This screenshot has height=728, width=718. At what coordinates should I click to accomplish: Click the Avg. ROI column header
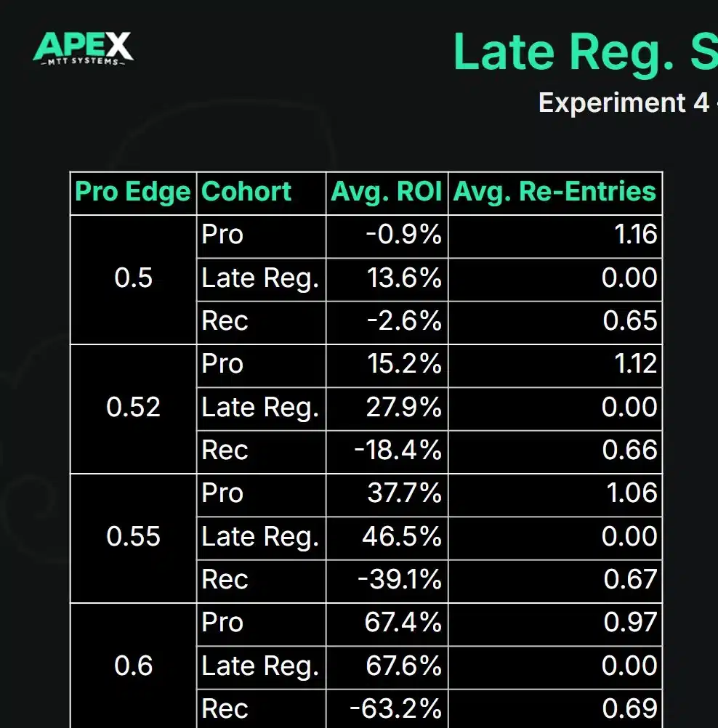pyautogui.click(x=386, y=192)
